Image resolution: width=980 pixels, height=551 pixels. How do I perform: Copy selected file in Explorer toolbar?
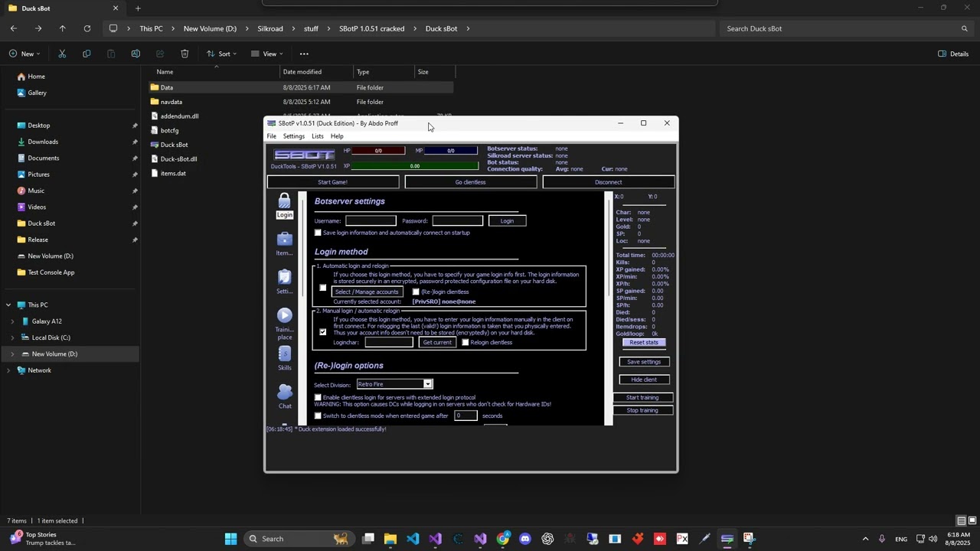click(x=87, y=54)
